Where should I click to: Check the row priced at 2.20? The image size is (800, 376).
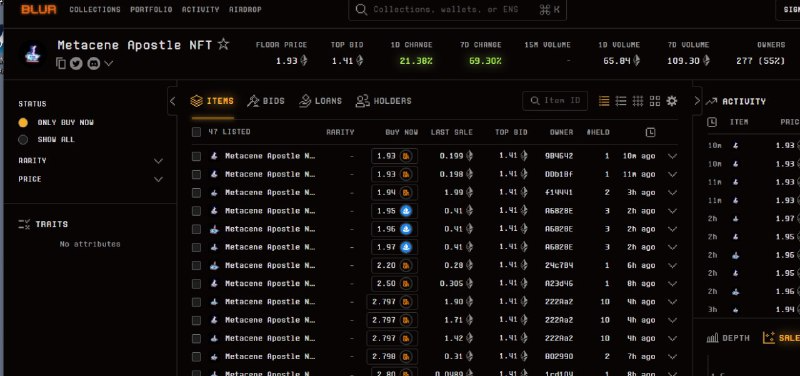point(196,266)
